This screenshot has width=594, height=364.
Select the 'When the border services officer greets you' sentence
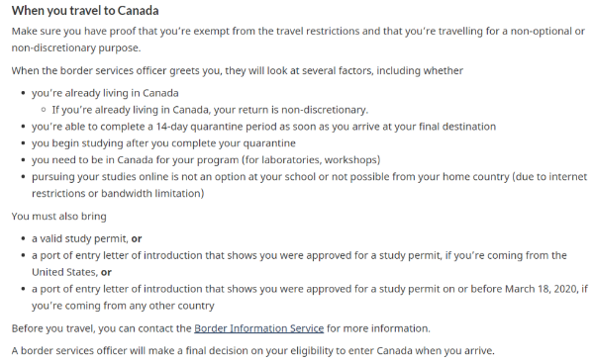[238, 71]
